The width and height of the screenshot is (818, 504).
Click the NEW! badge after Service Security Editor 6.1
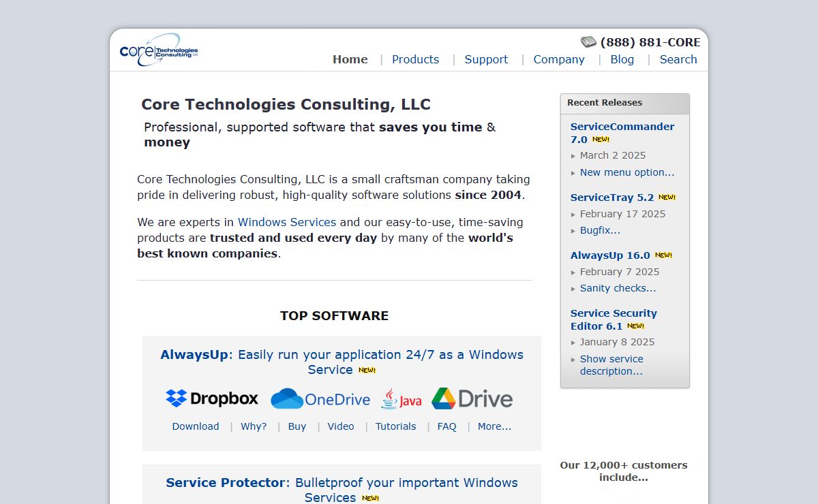[x=635, y=326]
